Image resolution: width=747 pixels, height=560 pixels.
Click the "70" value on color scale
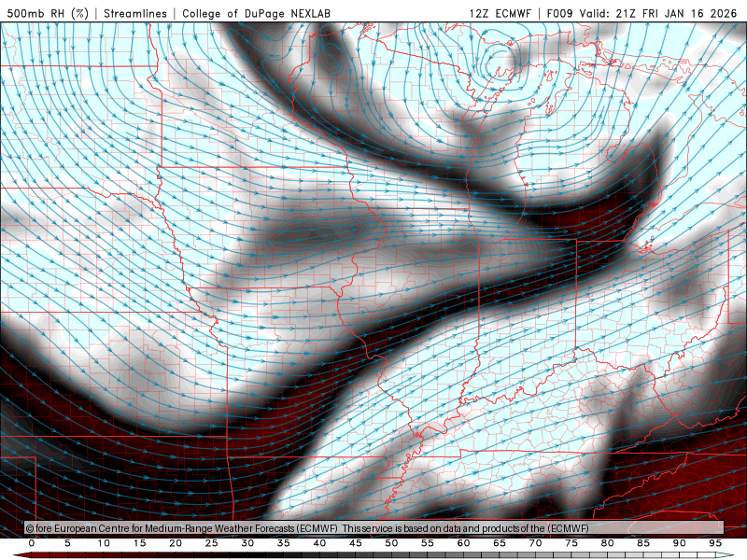[x=535, y=543]
